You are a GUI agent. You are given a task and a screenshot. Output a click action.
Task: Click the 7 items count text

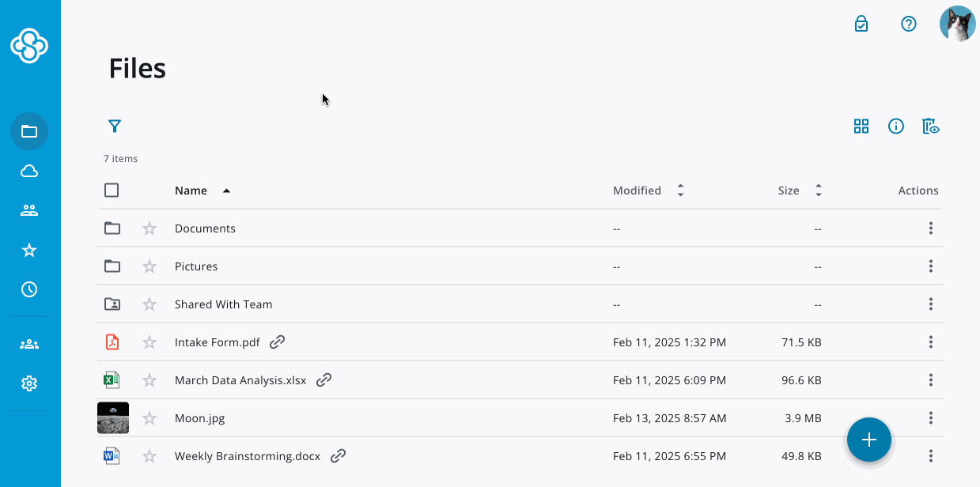(x=121, y=159)
